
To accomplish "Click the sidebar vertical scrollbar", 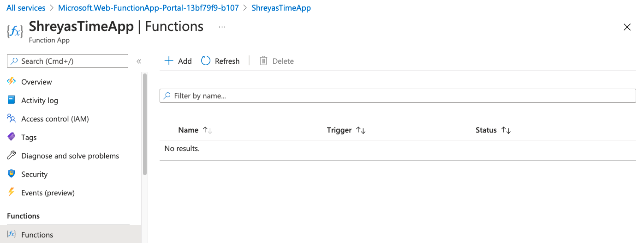I will point(145,124).
